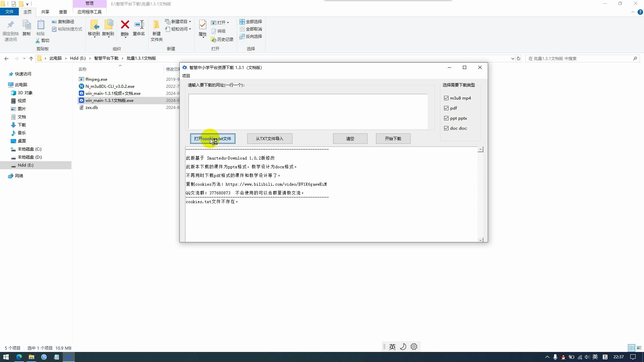The height and width of the screenshot is (362, 644).
Task: Scroll the download log area
Action: pos(481,194)
